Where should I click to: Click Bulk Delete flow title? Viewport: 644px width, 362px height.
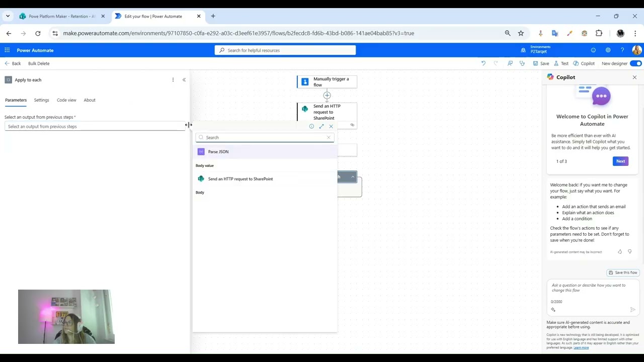pyautogui.click(x=39, y=63)
